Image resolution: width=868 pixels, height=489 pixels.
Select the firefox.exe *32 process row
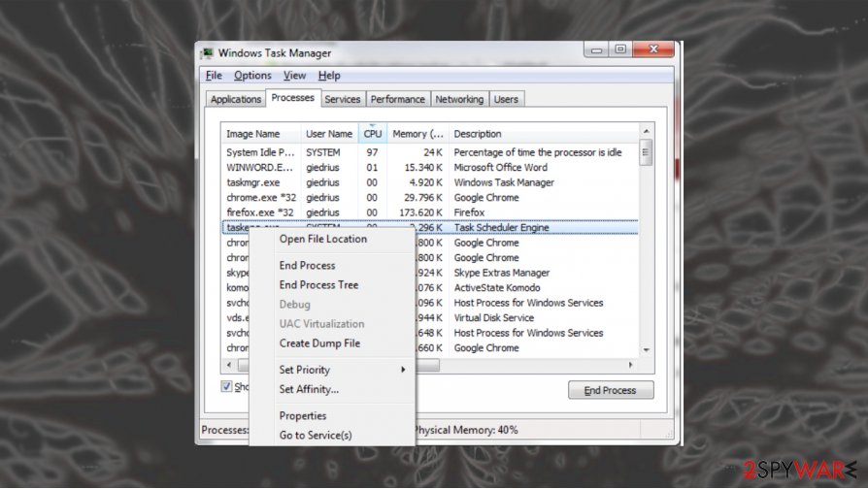pos(430,212)
